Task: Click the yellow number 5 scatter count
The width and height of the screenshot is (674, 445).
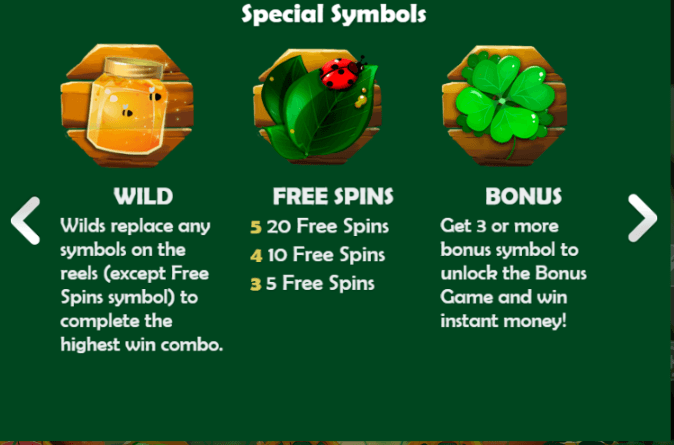Action: 256,227
